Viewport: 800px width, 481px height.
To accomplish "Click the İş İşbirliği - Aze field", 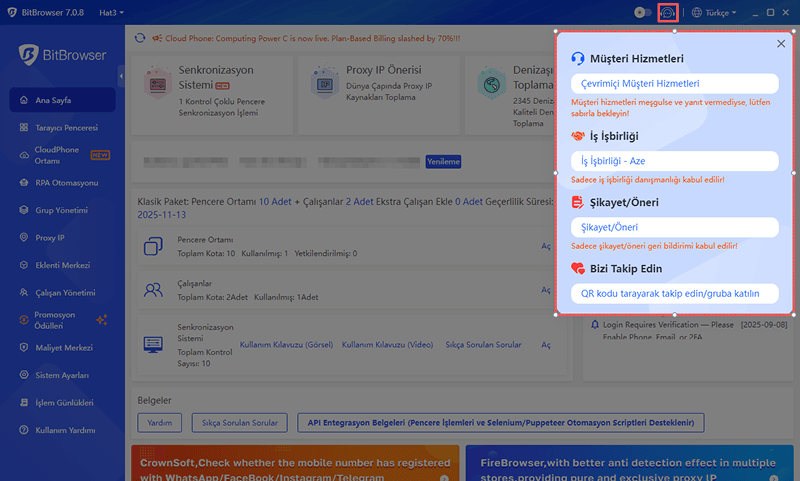I will coord(673,161).
